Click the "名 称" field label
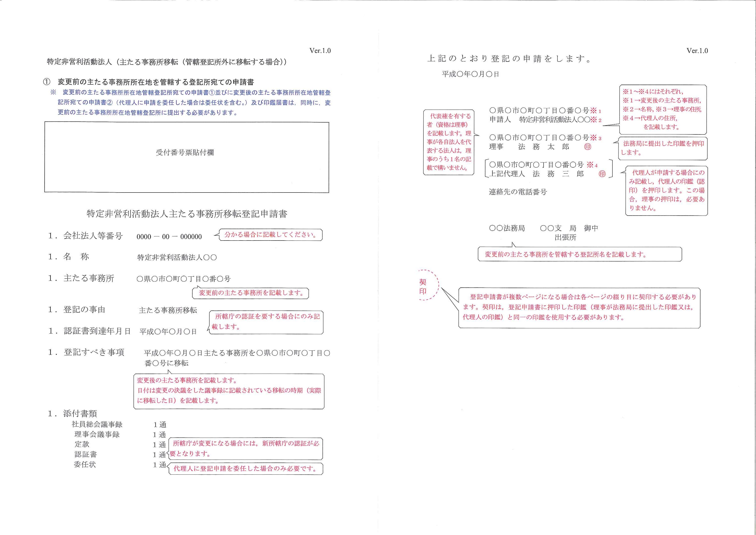756x535 pixels. point(76,257)
